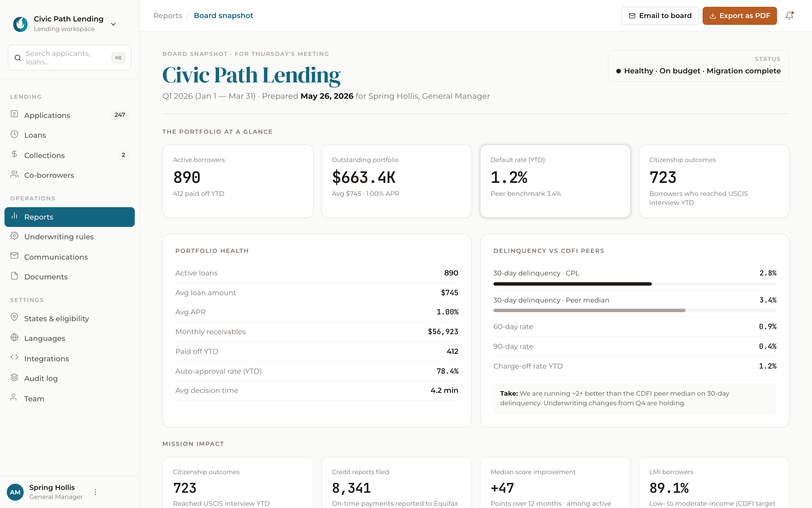Click the 90-day rate 0.4% value
This screenshot has width=812, height=508.
(x=768, y=346)
